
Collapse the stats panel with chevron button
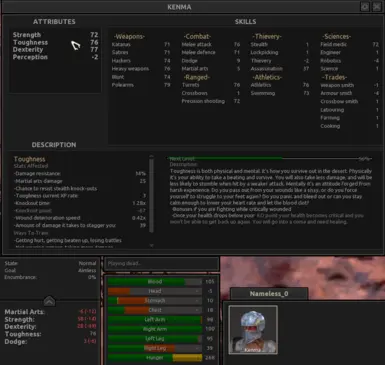coord(49,301)
